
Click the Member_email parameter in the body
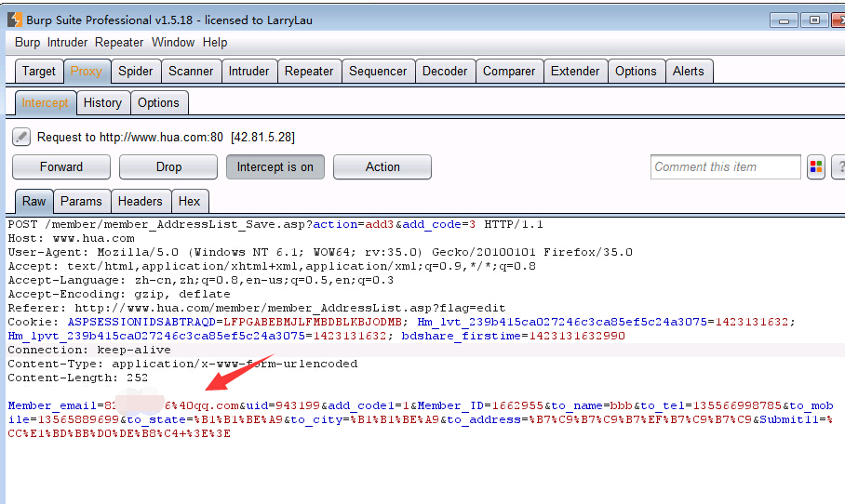coord(124,405)
